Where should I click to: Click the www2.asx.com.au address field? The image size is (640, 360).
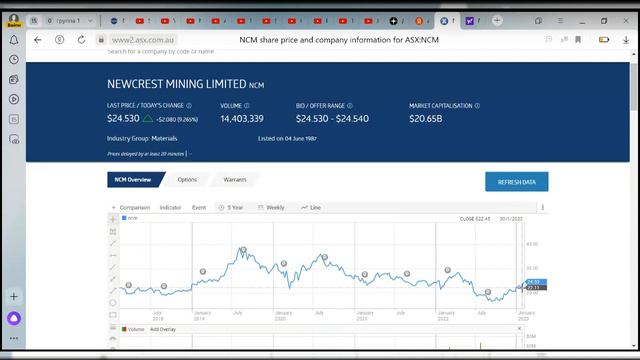143,40
